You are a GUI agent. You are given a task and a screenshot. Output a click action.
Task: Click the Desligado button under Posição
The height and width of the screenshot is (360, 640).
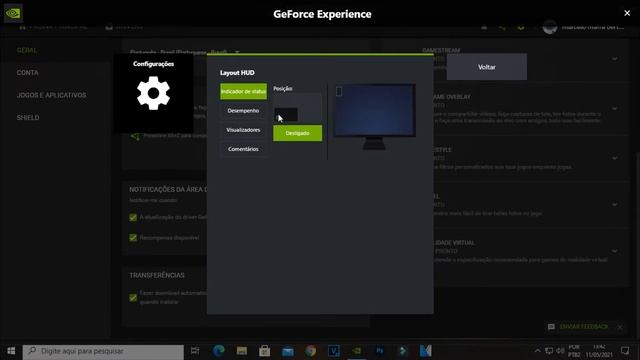click(x=298, y=133)
